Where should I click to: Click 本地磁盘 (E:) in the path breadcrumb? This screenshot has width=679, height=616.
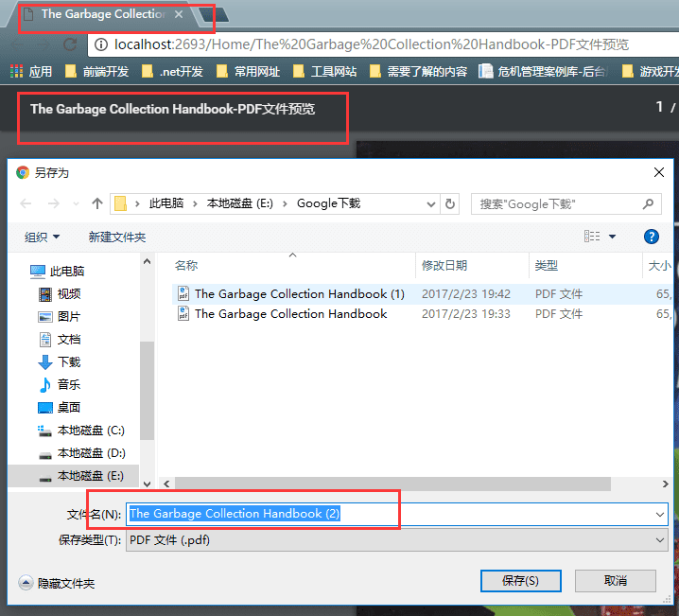click(x=240, y=203)
